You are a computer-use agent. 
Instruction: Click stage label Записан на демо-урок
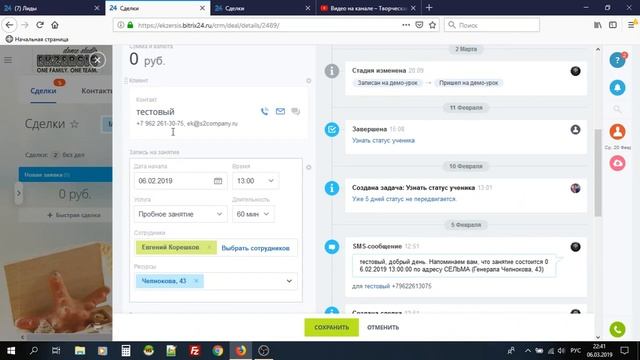point(387,83)
